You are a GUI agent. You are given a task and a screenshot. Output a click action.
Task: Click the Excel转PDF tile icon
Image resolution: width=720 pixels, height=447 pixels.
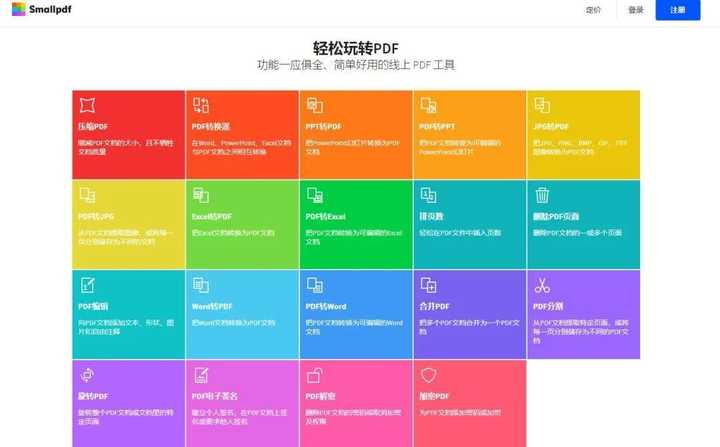click(x=201, y=195)
